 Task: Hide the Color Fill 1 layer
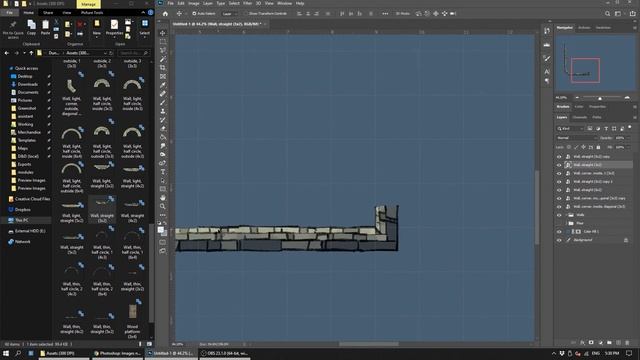559,231
